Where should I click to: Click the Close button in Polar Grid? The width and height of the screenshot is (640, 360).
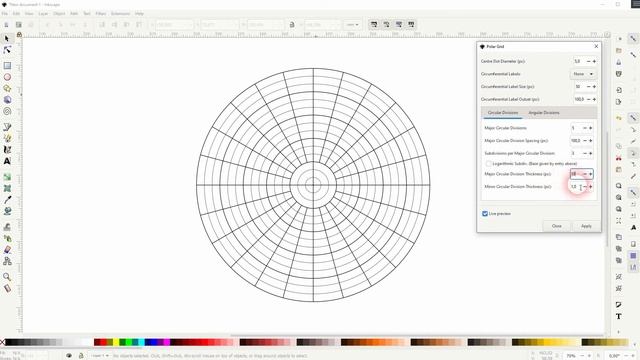point(557,226)
